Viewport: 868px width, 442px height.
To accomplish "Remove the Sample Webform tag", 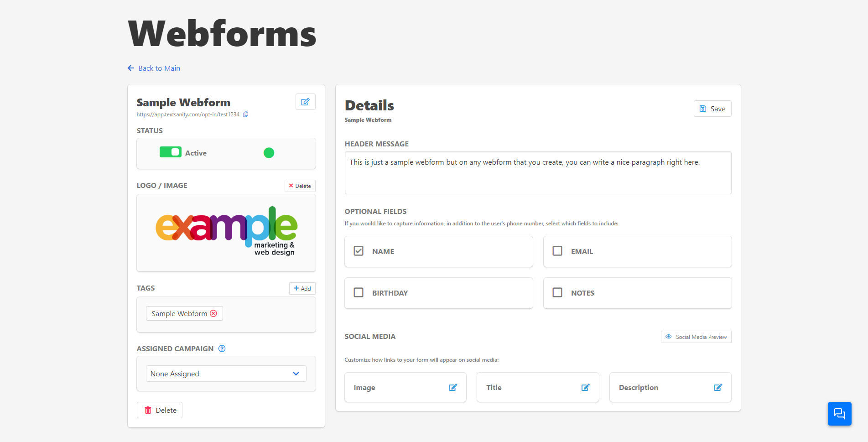I will (213, 313).
